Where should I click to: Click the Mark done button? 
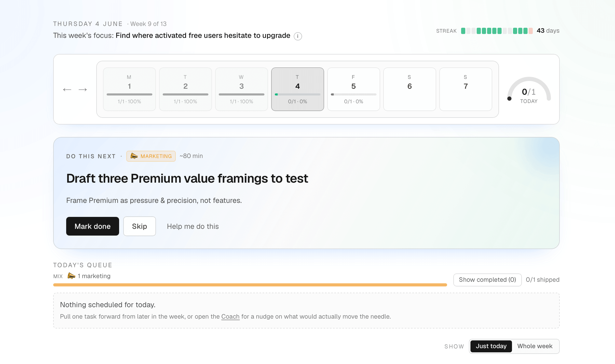[x=93, y=226]
